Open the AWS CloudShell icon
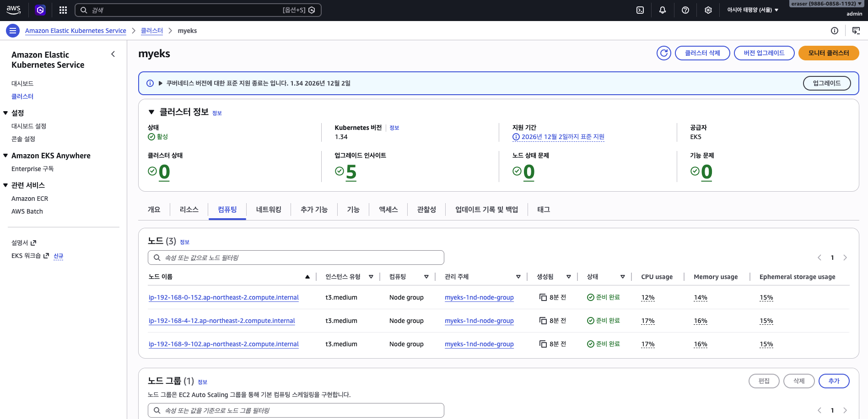The height and width of the screenshot is (419, 868). 640,10
